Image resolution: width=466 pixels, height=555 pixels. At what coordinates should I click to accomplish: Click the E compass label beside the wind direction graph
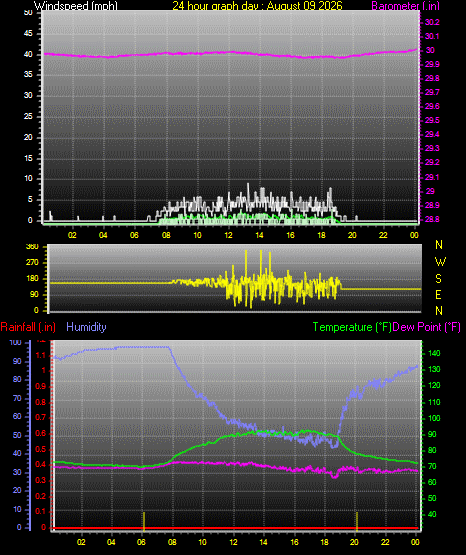(x=438, y=295)
